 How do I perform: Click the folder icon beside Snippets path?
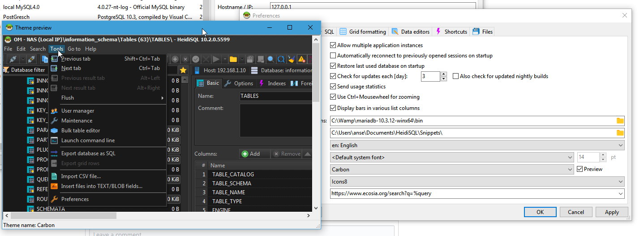pyautogui.click(x=620, y=133)
